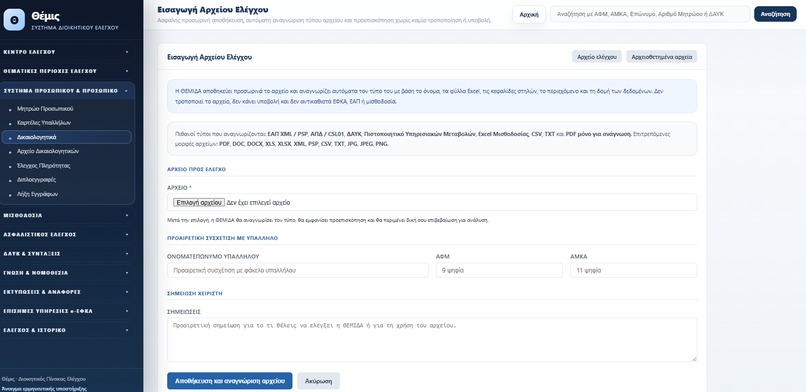Viewport: 806px width, 392px height.
Task: Click Αποθήκευση και αναγνώριση αρχείου button
Action: coord(230,381)
